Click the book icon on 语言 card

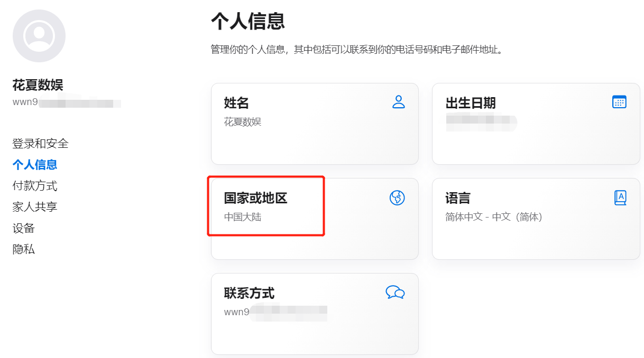coord(620,197)
